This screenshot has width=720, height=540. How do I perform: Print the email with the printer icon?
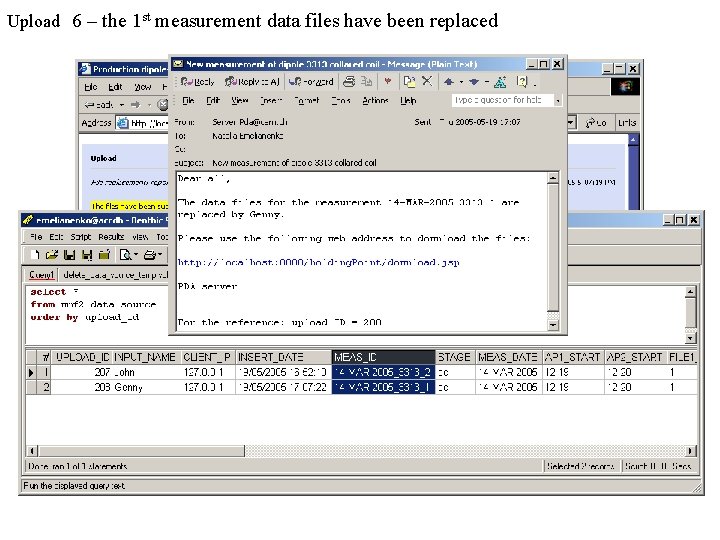pos(349,82)
